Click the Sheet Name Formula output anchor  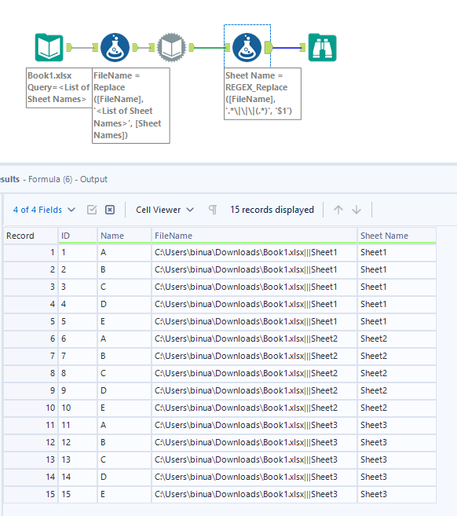269,47
